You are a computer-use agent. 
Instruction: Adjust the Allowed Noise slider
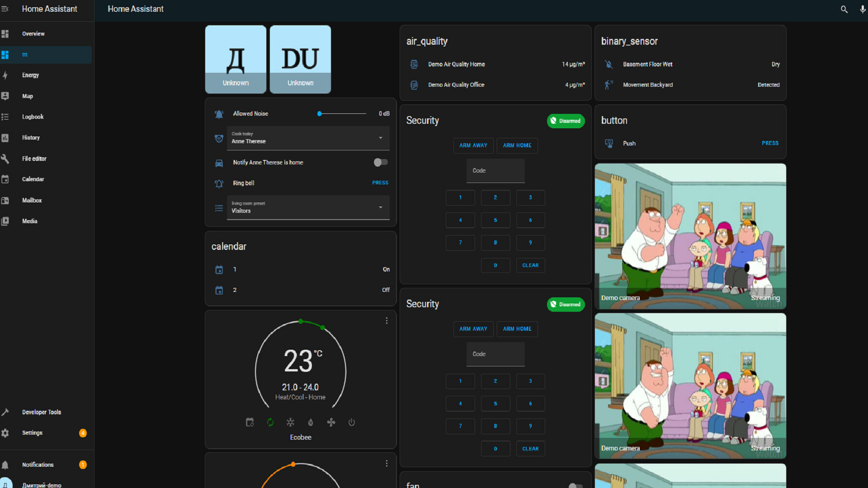342,114
